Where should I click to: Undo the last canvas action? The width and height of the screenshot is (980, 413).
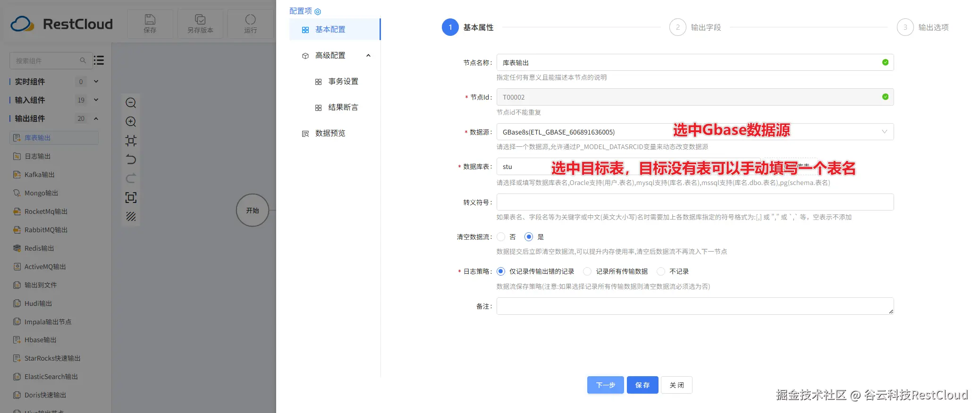pyautogui.click(x=131, y=160)
